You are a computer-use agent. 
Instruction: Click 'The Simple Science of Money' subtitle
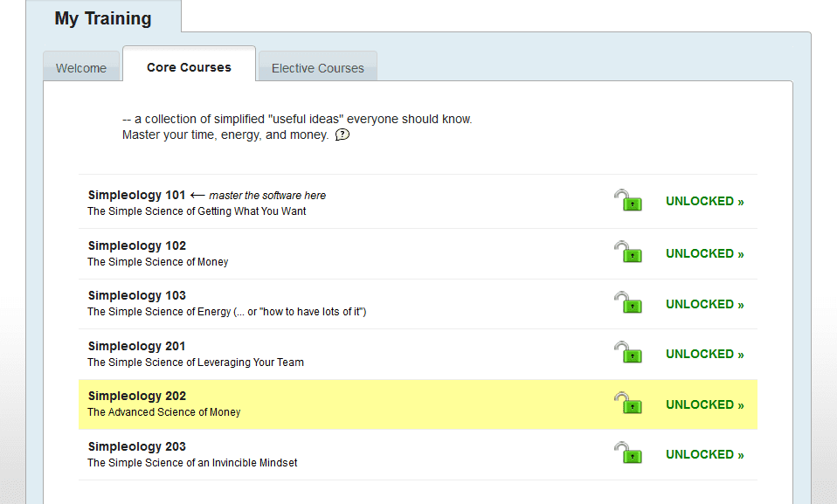point(157,262)
